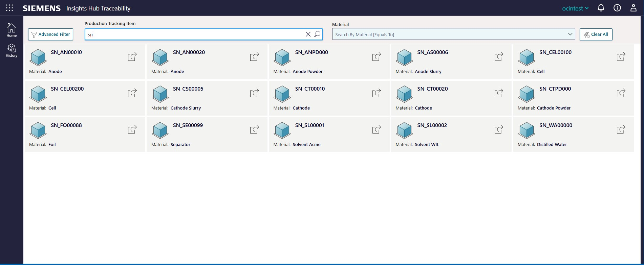Click the information icon in header

point(617,8)
